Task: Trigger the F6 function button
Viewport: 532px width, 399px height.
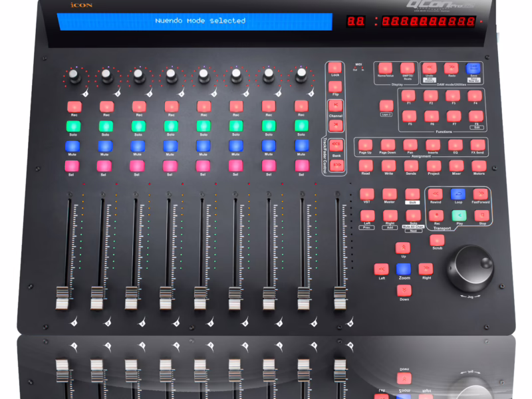Action: pyautogui.click(x=432, y=117)
